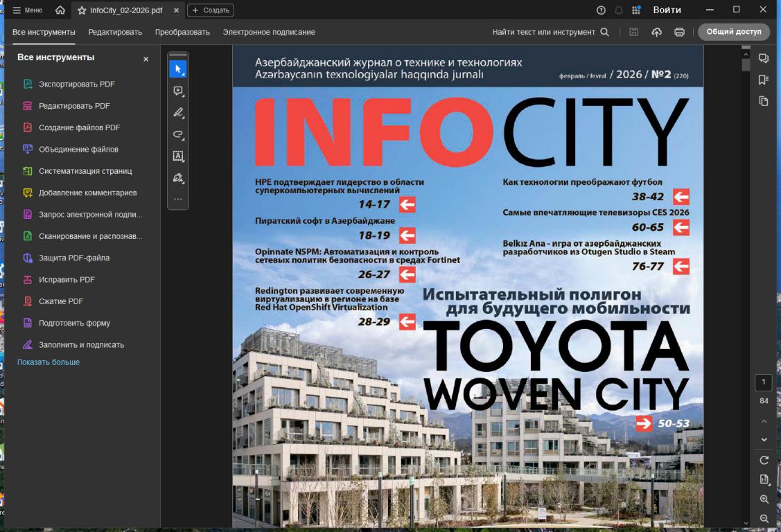This screenshot has height=532, width=781.
Task: Switch to the Редактировать tab
Action: tap(115, 32)
